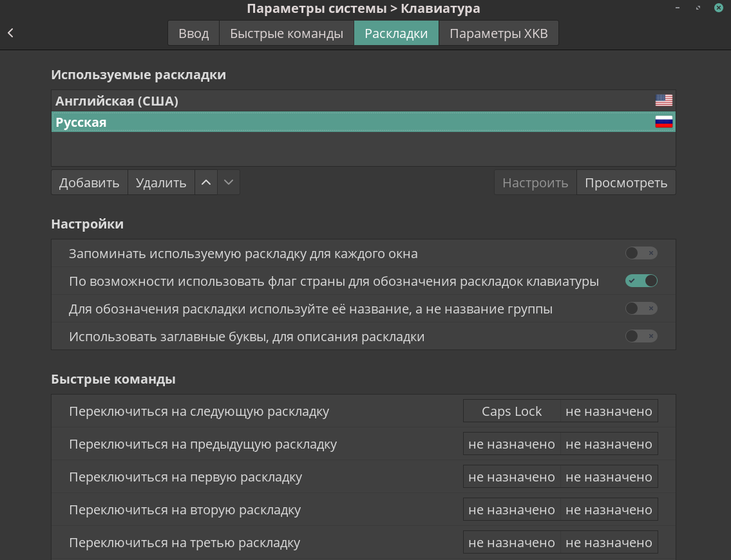
Task: Select the Английская (США) layout
Action: point(117,101)
